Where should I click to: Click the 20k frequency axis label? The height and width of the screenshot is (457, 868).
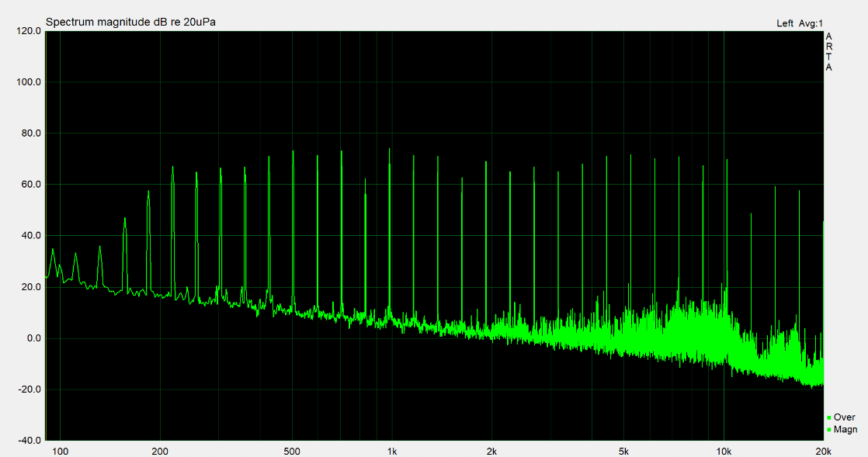823,452
